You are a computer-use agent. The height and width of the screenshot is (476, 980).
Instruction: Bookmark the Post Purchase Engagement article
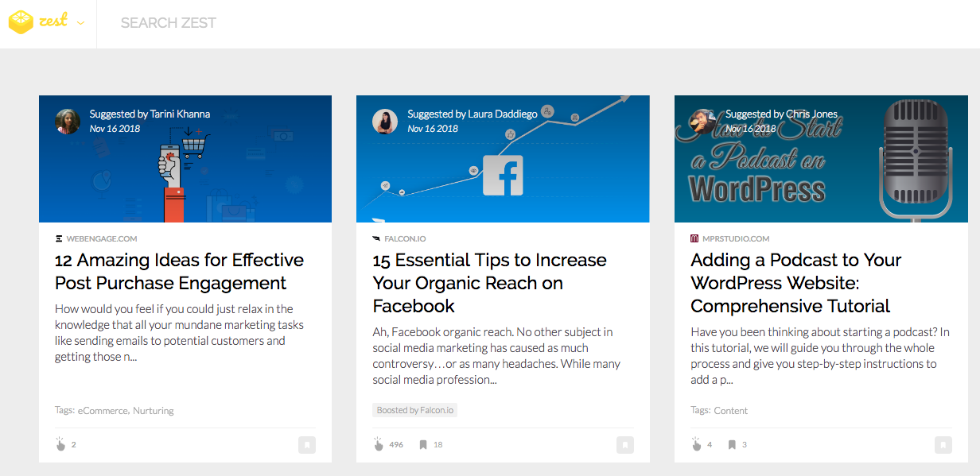306,445
